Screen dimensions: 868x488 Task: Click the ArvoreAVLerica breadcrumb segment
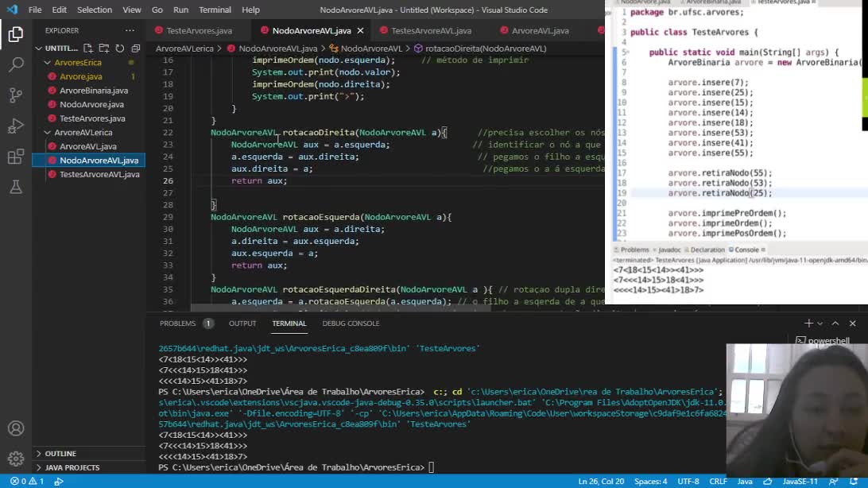pyautogui.click(x=184, y=48)
